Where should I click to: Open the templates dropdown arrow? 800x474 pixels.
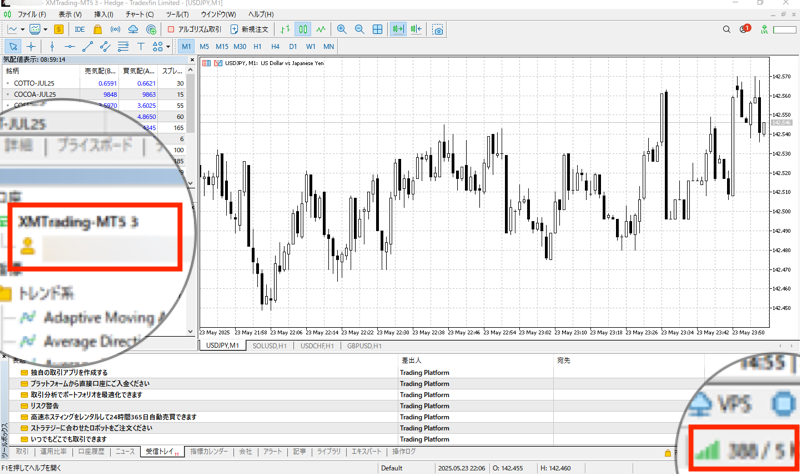45,30
